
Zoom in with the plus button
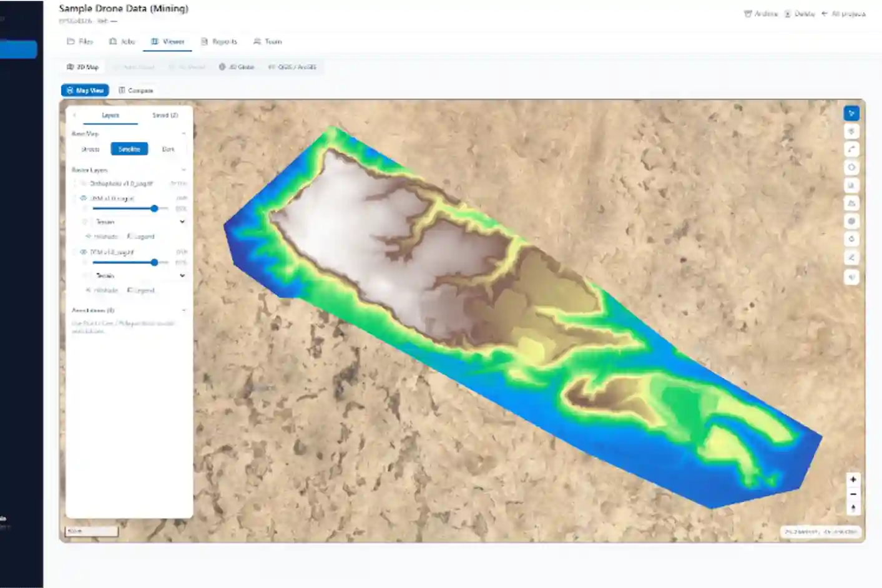click(x=853, y=479)
